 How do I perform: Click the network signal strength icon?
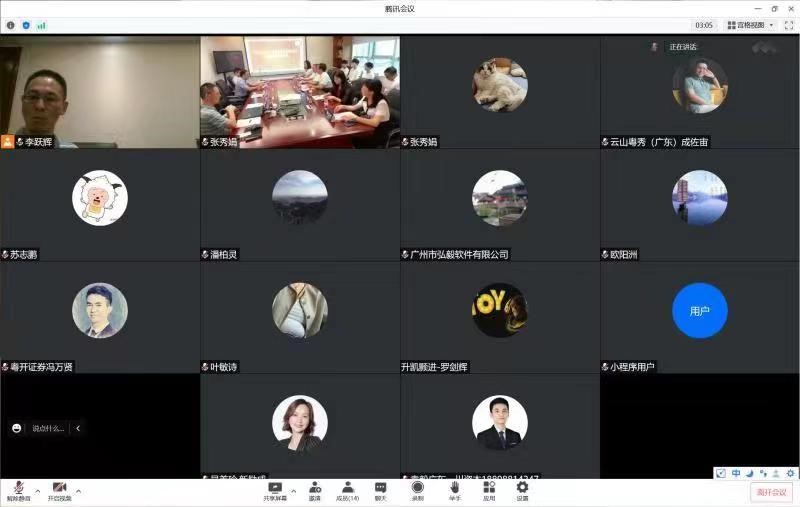coord(41,25)
